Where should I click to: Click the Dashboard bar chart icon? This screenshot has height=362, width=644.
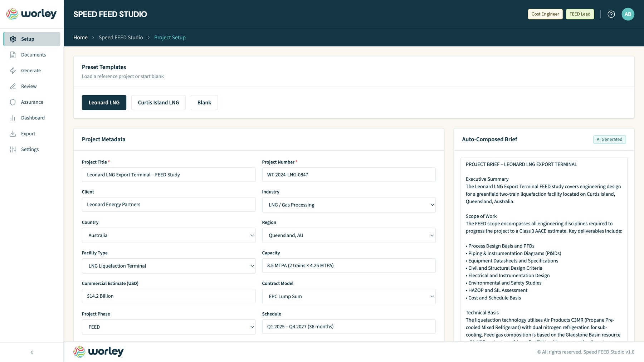[x=13, y=118]
